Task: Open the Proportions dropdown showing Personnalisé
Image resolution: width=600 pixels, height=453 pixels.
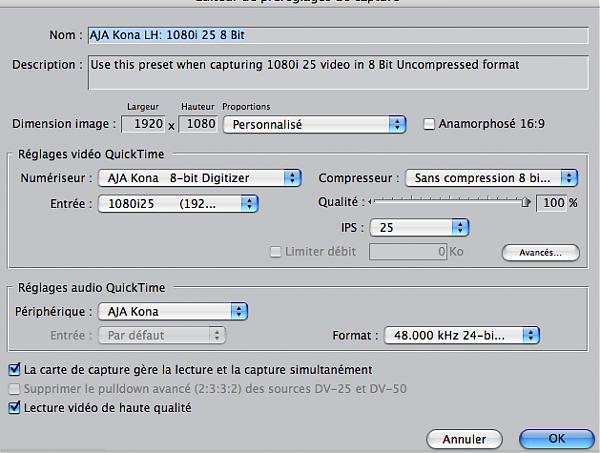Action: 314,124
